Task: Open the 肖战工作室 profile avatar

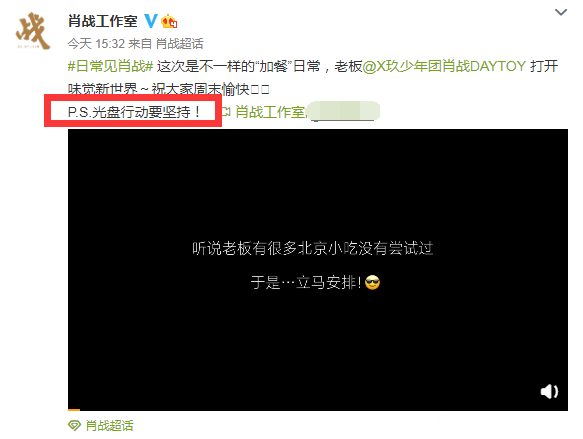Action: [33, 30]
